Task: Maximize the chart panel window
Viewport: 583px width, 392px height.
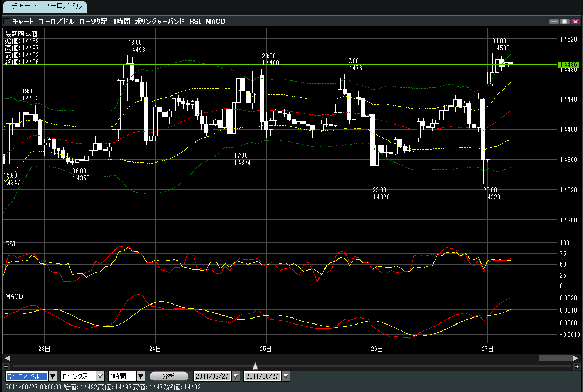Action: (564, 22)
